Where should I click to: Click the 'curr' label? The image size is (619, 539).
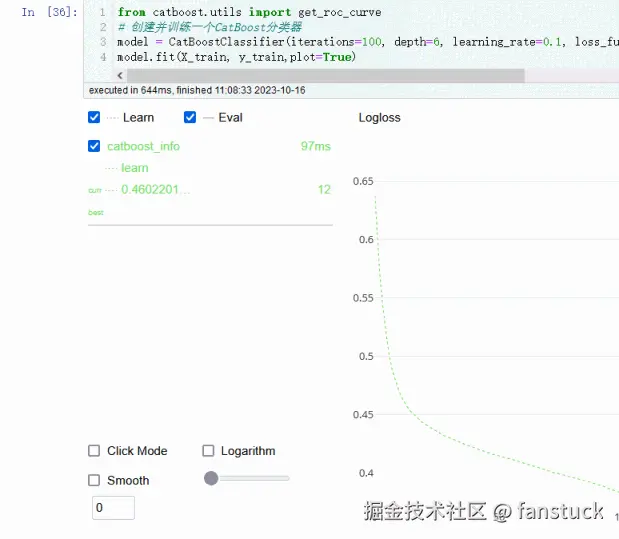[x=95, y=190]
